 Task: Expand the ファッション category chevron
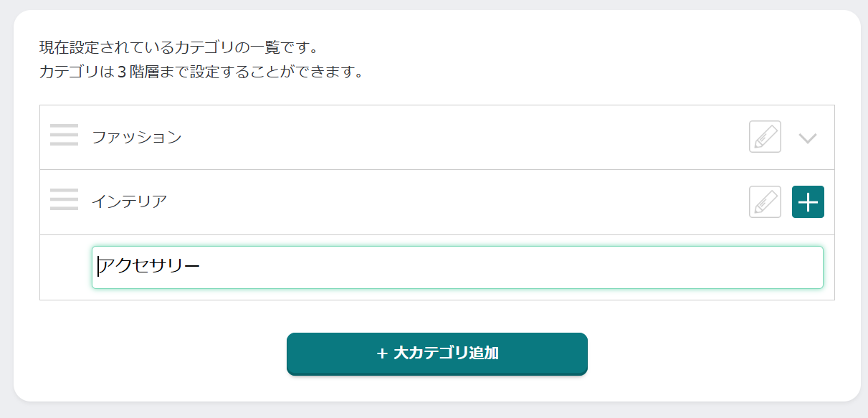coord(808,138)
